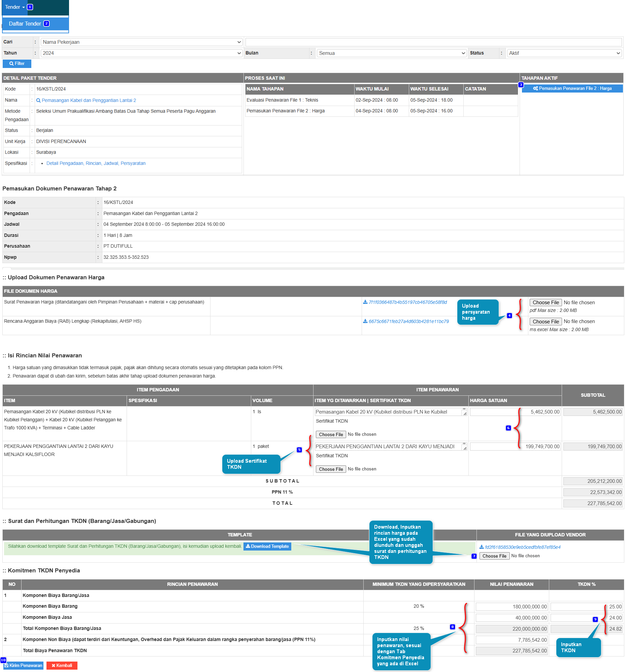Click total TKDN percentage 24.82
The width and height of the screenshot is (626, 672).
pyautogui.click(x=586, y=629)
